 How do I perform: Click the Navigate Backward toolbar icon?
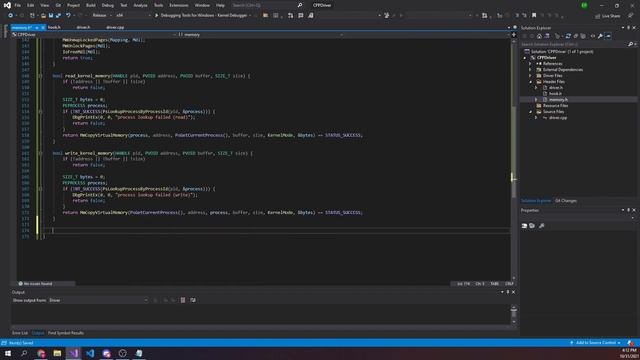click(11, 16)
